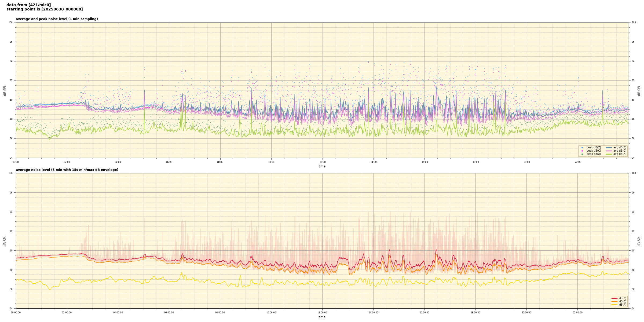Click the avg dB(Z) legend line swatch
Image resolution: width=644 pixels, height=322 pixels.
tap(609, 148)
